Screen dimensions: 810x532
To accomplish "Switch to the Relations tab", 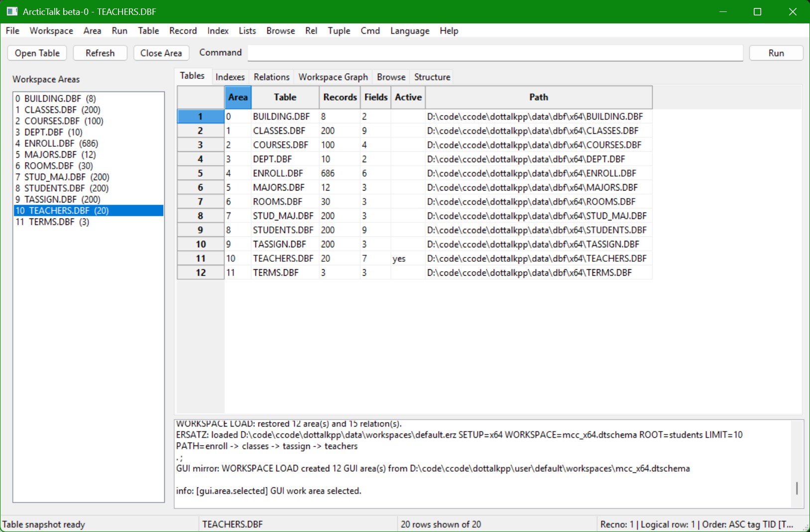I will [271, 77].
